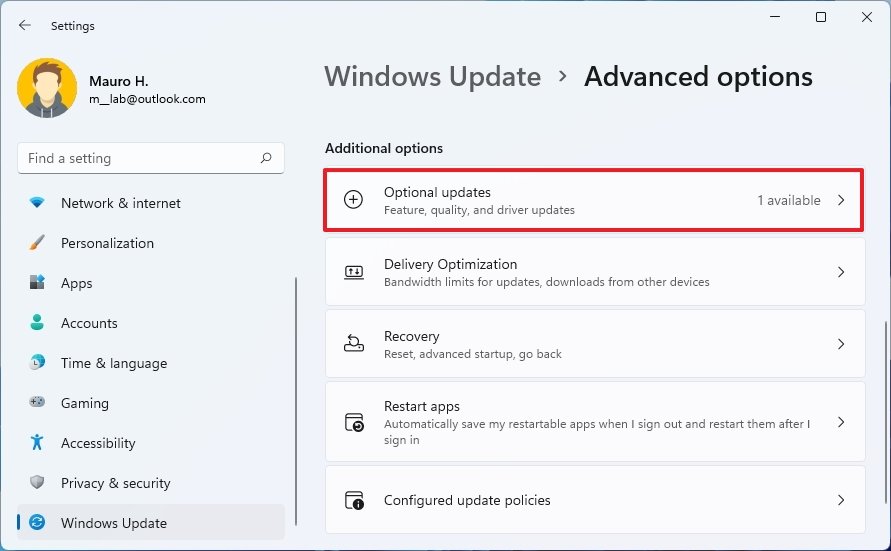Image resolution: width=891 pixels, height=551 pixels.
Task: Open the Network & internet section
Action: (x=151, y=203)
